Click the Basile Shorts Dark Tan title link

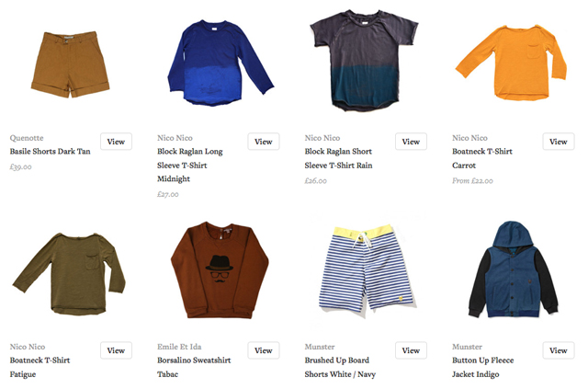[51, 152]
